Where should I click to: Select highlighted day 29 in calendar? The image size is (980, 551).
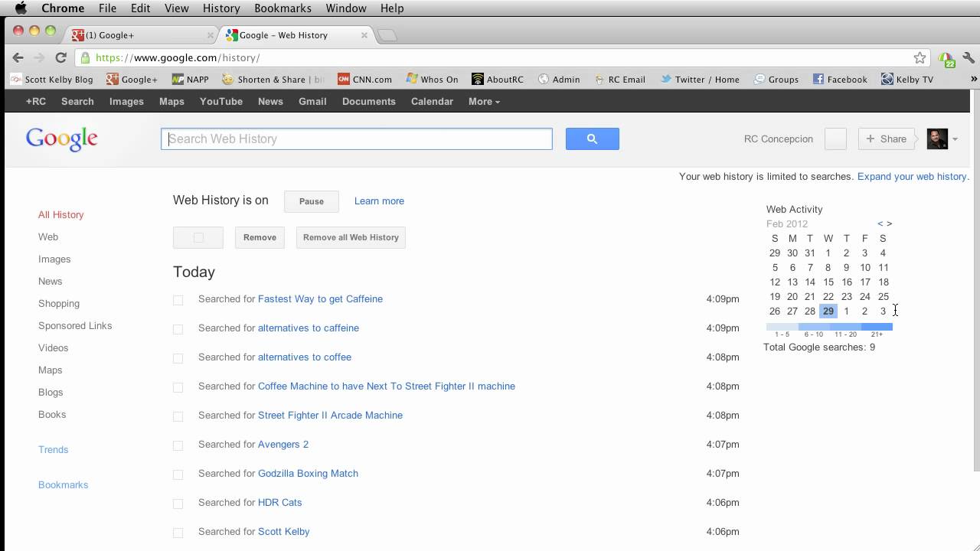(828, 311)
